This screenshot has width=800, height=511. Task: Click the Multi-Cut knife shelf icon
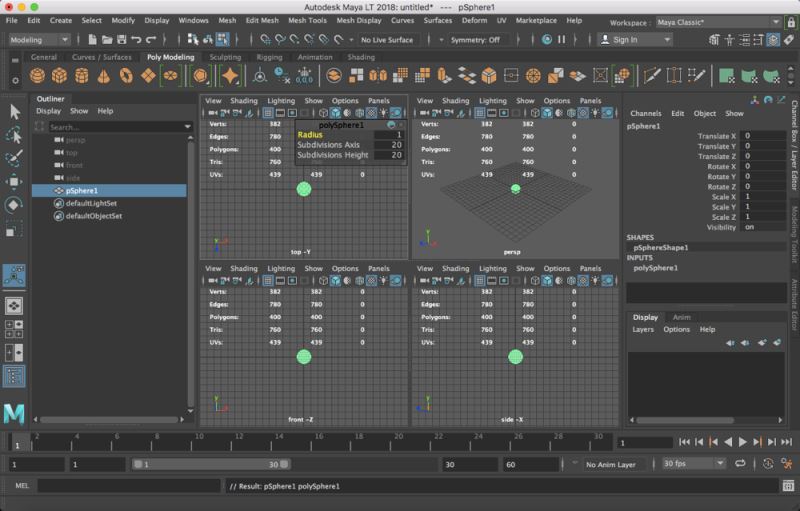tap(652, 76)
